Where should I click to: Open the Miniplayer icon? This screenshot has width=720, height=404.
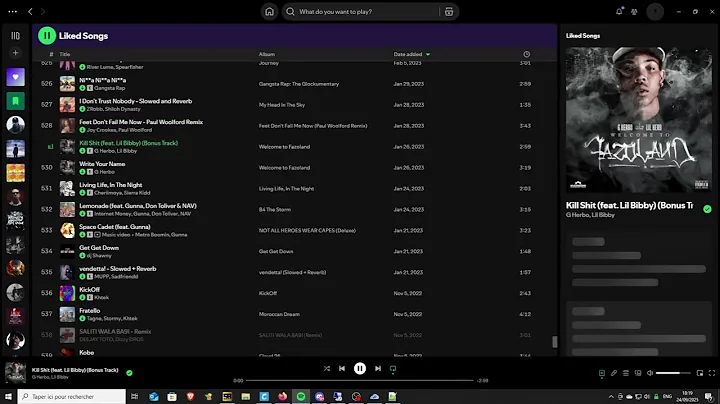[x=700, y=373]
